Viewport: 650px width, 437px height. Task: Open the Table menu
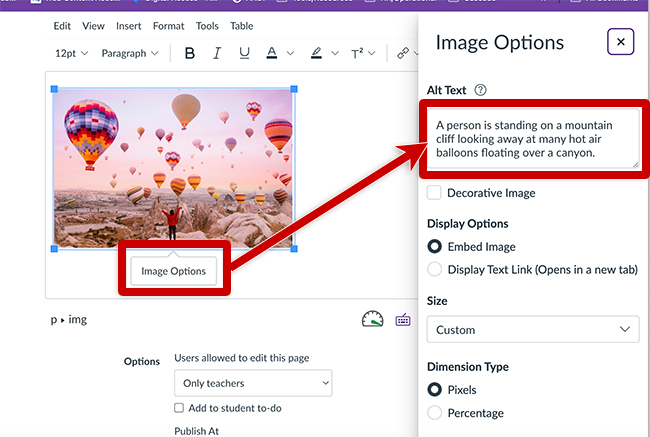[242, 26]
